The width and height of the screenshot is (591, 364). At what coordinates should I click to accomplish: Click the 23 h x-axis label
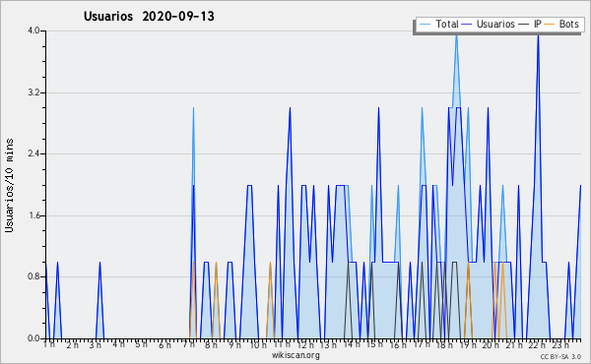click(560, 344)
